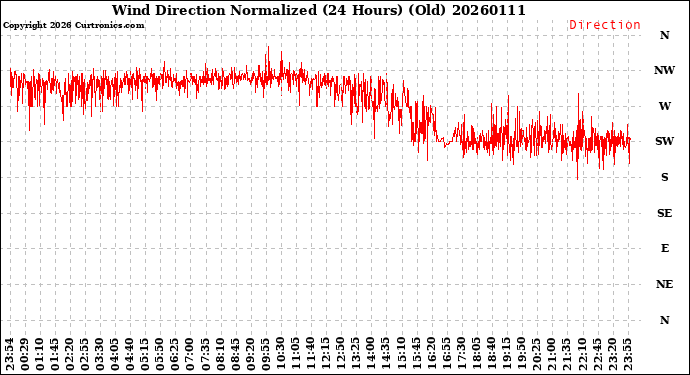
Task: Click the '18:40' time axis label
Action: [x=492, y=354]
